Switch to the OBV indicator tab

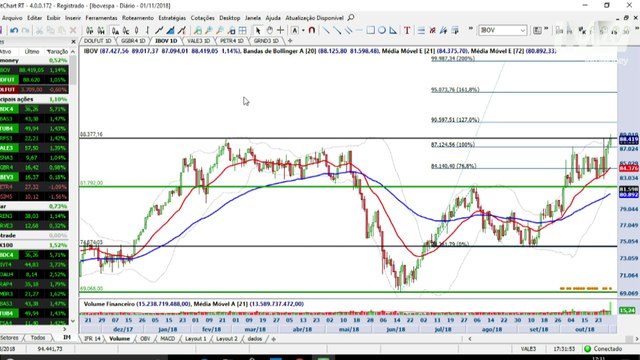145,339
